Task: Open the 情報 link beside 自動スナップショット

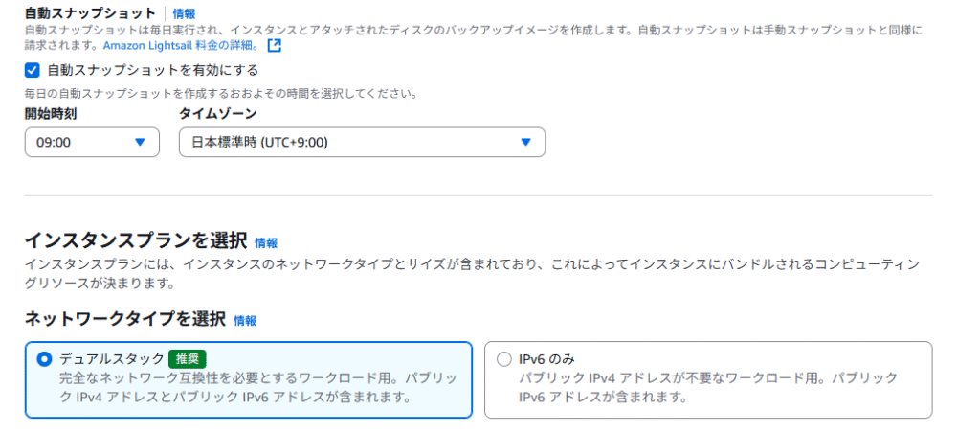Action: click(185, 13)
